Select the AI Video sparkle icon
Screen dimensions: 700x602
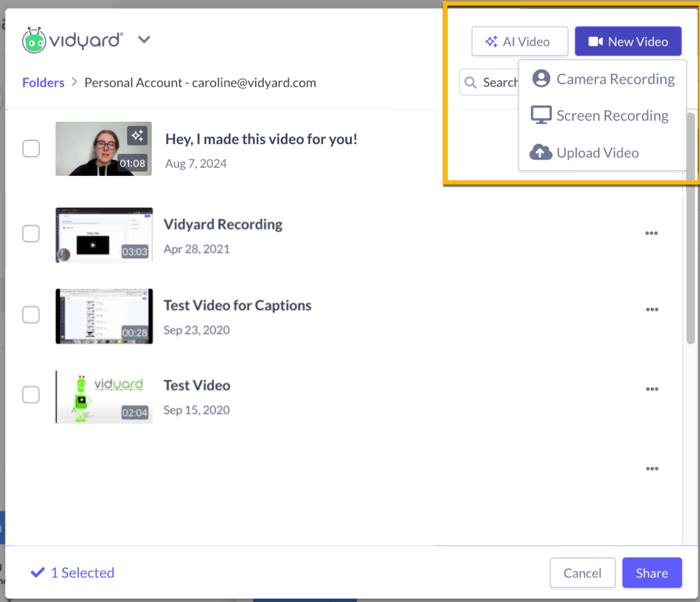point(491,41)
